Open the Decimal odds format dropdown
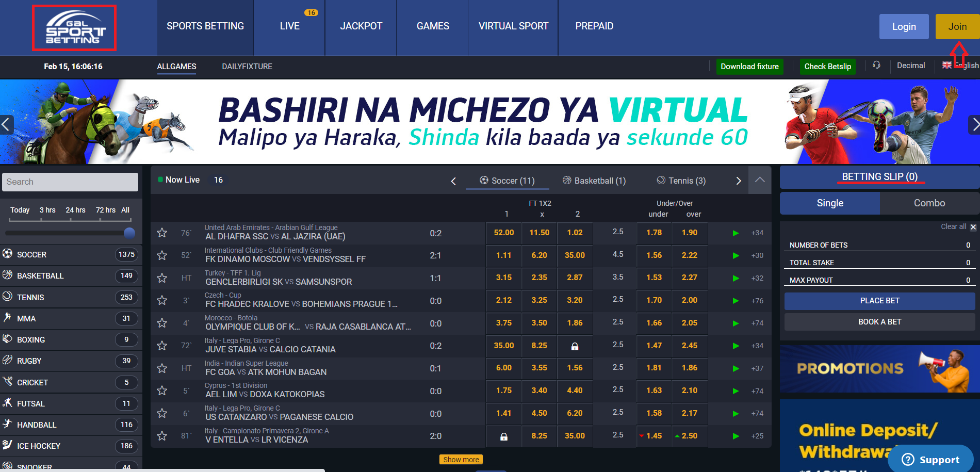The width and height of the screenshot is (980, 472). 911,66
